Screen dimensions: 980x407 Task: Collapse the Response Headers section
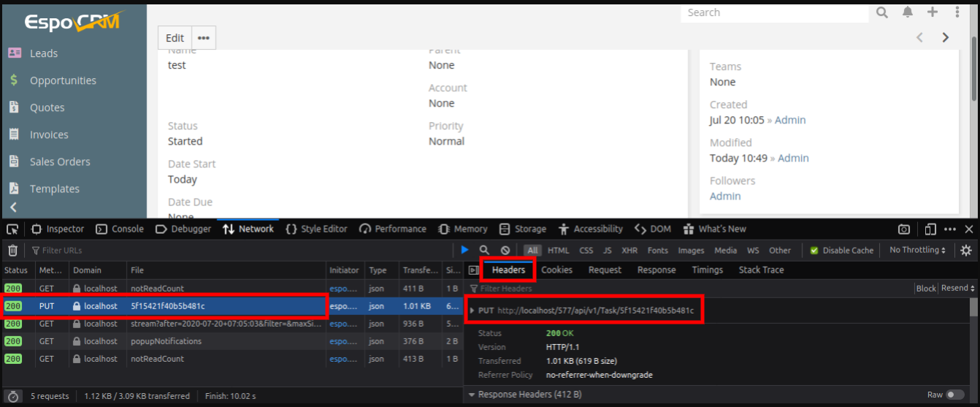coord(471,395)
